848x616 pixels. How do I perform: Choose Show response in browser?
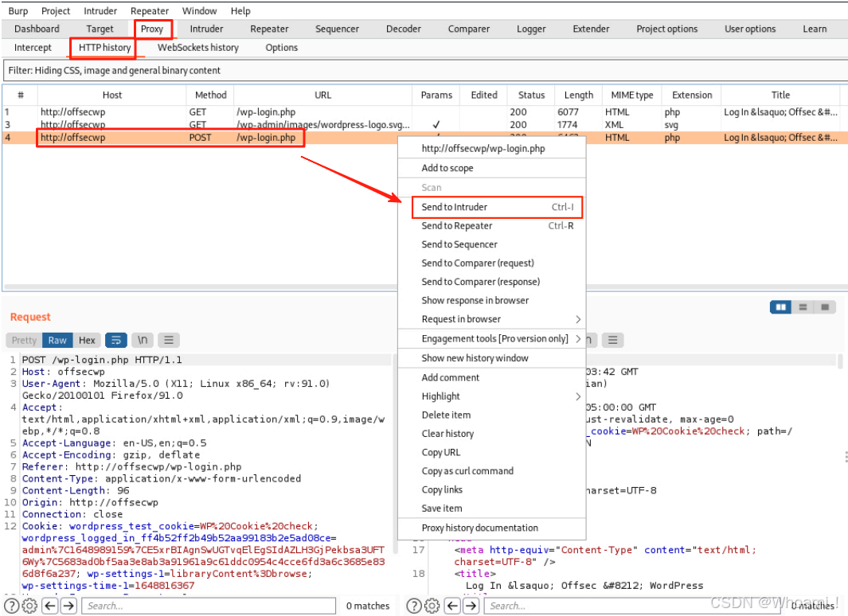point(491,300)
